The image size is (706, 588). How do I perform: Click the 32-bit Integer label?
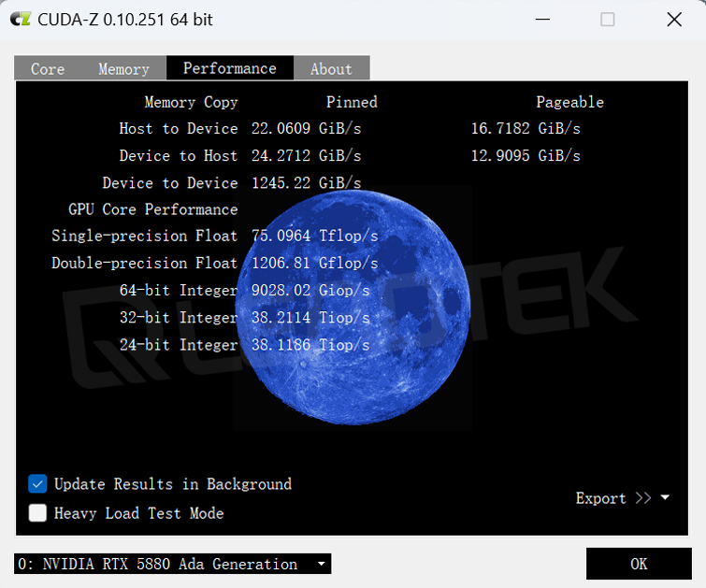[x=179, y=318]
